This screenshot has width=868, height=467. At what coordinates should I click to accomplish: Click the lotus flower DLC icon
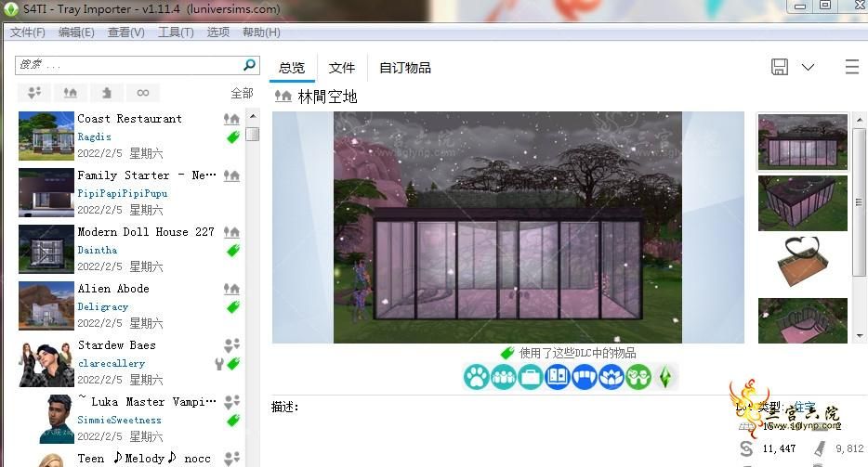click(612, 377)
